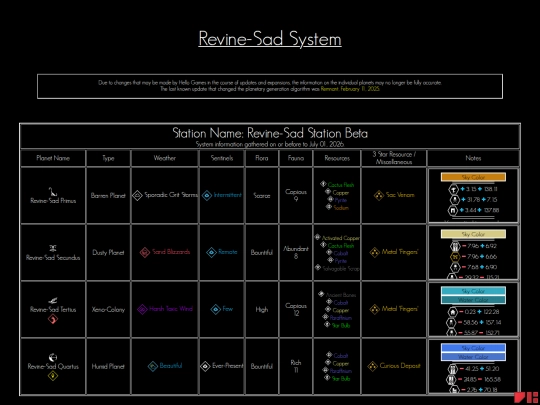Screen dimensions: 540x405
Task: Click the hexagon icon beside coordinates 31.78 7.15
Action: [x=454, y=199]
